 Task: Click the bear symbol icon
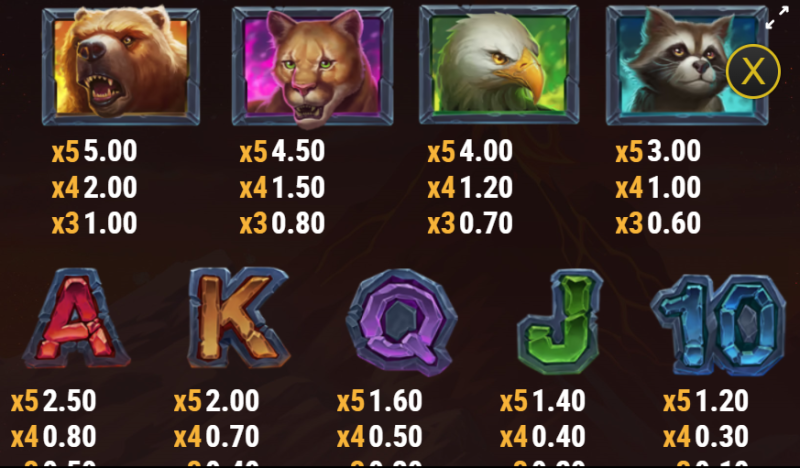pos(120,65)
